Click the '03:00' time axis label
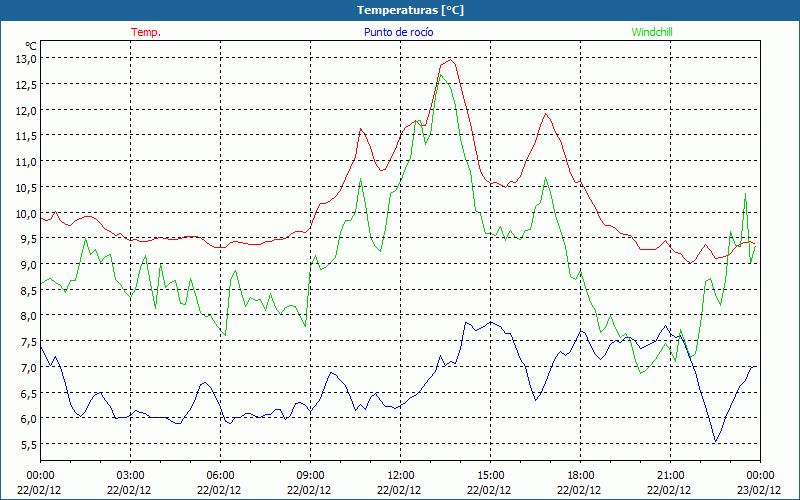 click(130, 476)
